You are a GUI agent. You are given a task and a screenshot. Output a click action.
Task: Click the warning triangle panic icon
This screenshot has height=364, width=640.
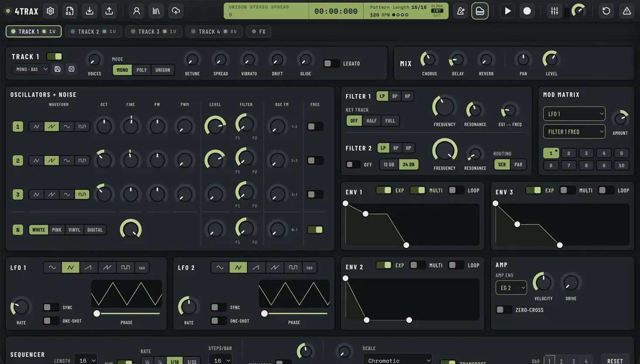pyautogui.click(x=626, y=11)
